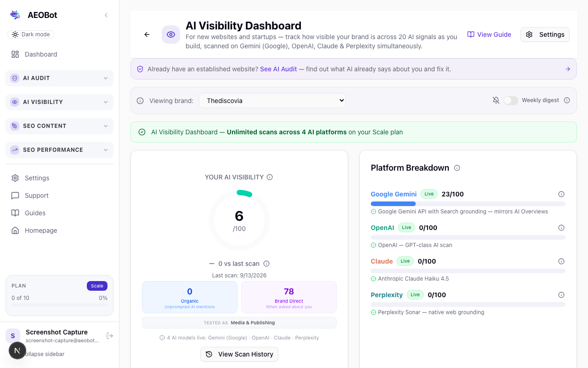Click the Organic mentions card

click(190, 298)
